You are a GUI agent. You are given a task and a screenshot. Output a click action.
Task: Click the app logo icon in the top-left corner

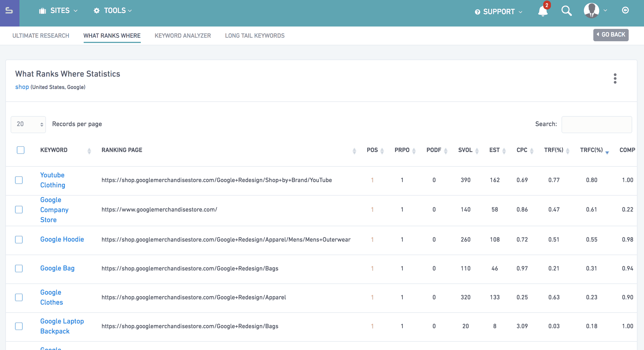(9, 11)
